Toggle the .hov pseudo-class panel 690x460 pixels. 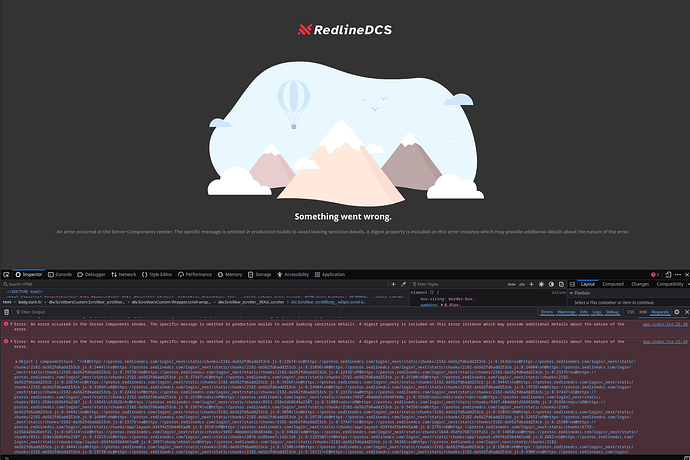[x=511, y=284]
